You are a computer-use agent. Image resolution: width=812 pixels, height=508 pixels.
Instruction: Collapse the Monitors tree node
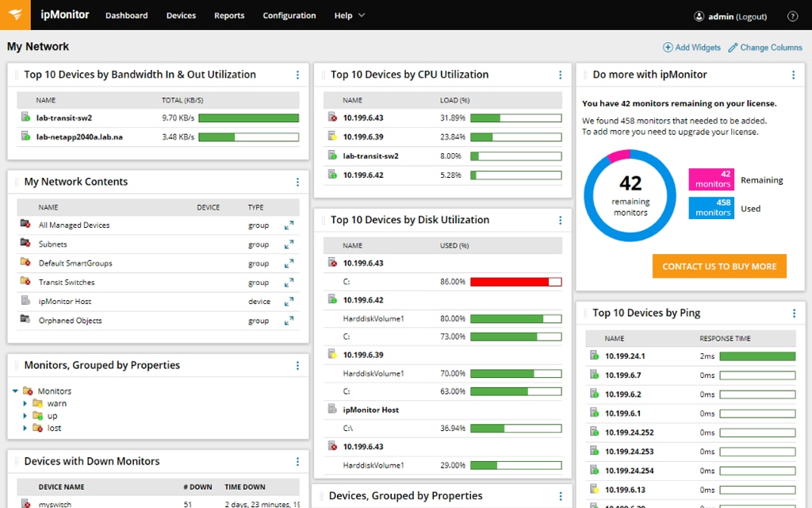pyautogui.click(x=14, y=391)
